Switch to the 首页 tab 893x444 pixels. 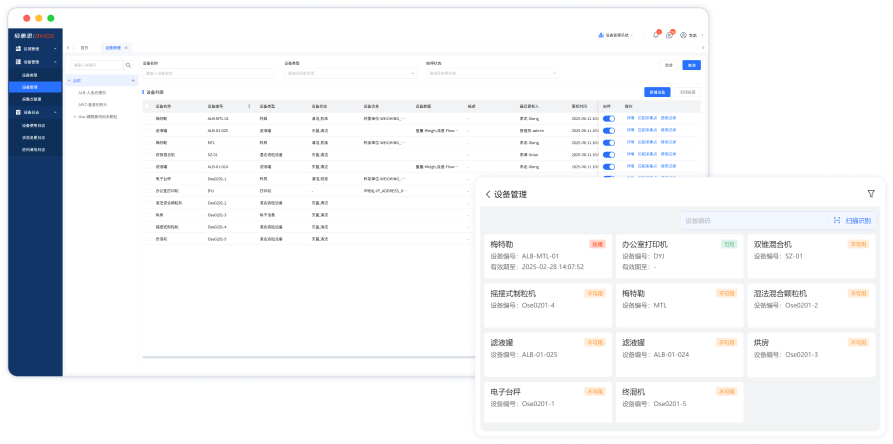tap(84, 47)
